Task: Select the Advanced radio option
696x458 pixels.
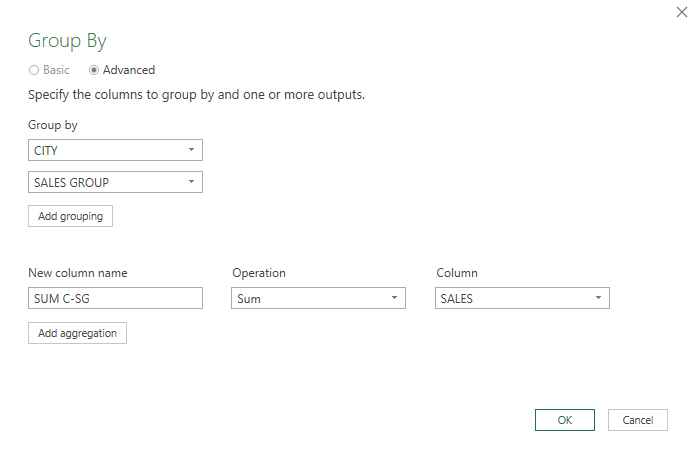Action: pyautogui.click(x=94, y=70)
